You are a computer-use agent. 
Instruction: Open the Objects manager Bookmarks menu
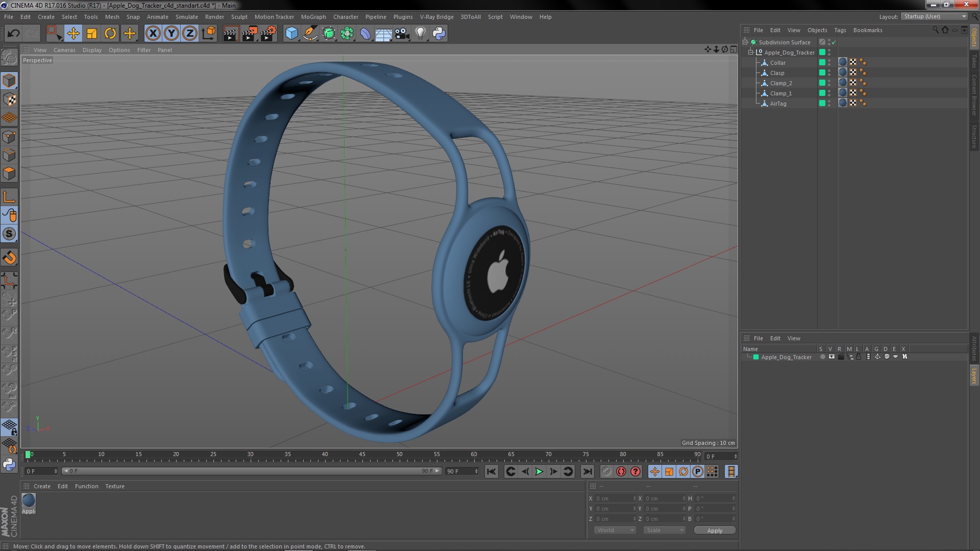[868, 30]
